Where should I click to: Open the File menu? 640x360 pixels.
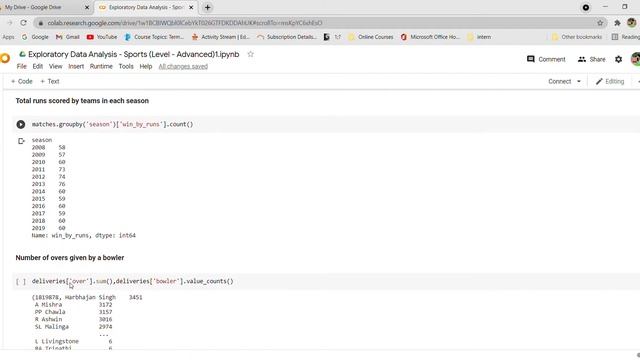pyautogui.click(x=22, y=67)
